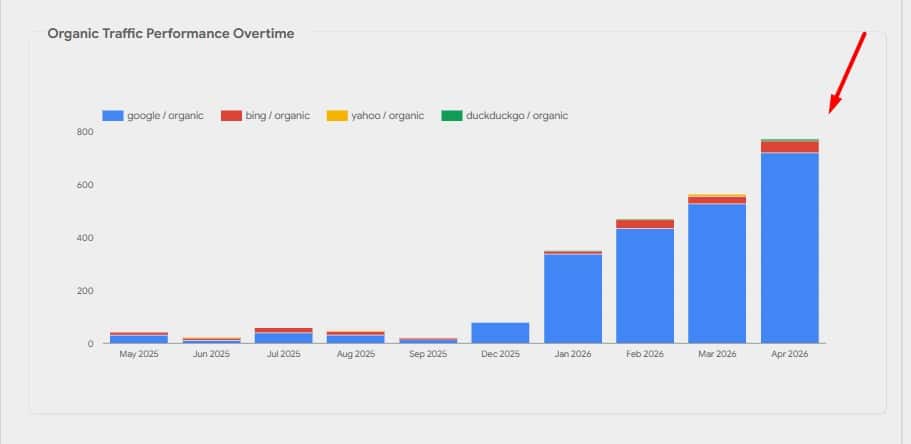This screenshot has height=444, width=911.
Task: Click the 'Jun 2025' axis label
Action: click(x=211, y=354)
